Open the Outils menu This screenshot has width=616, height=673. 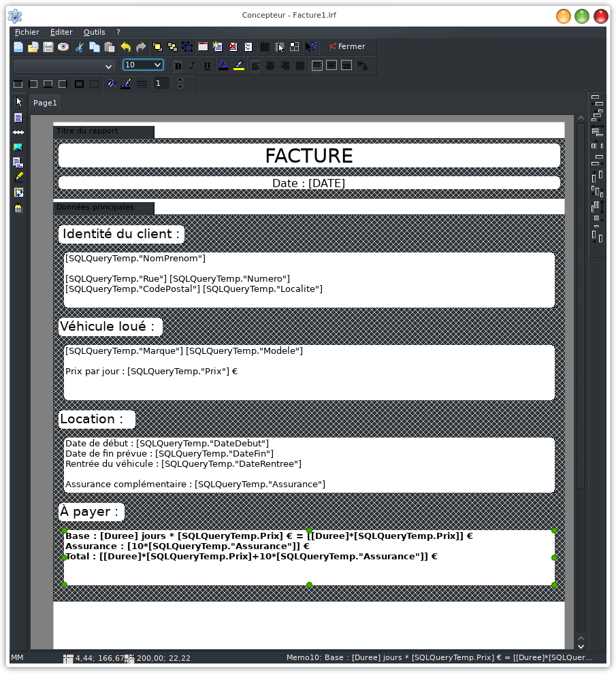tap(95, 32)
